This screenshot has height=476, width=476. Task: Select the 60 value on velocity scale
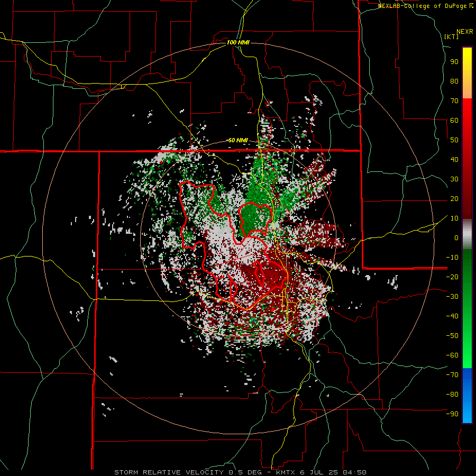coord(454,121)
